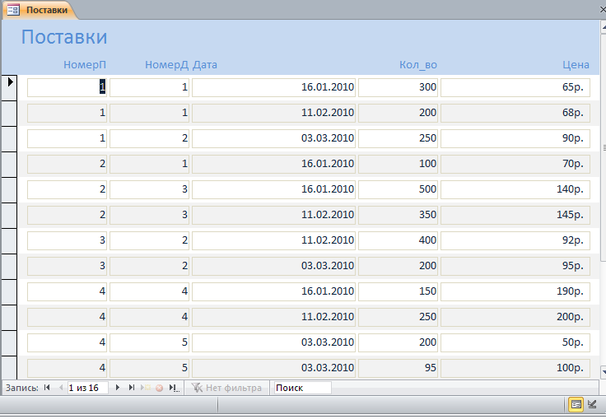606x419 pixels.
Task: Click the Дата column header label
Action: click(x=205, y=65)
